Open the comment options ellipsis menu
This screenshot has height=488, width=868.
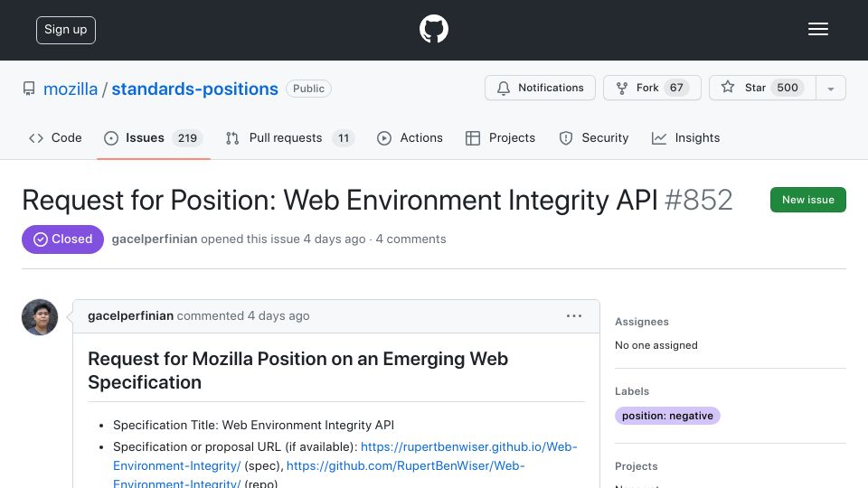[574, 316]
